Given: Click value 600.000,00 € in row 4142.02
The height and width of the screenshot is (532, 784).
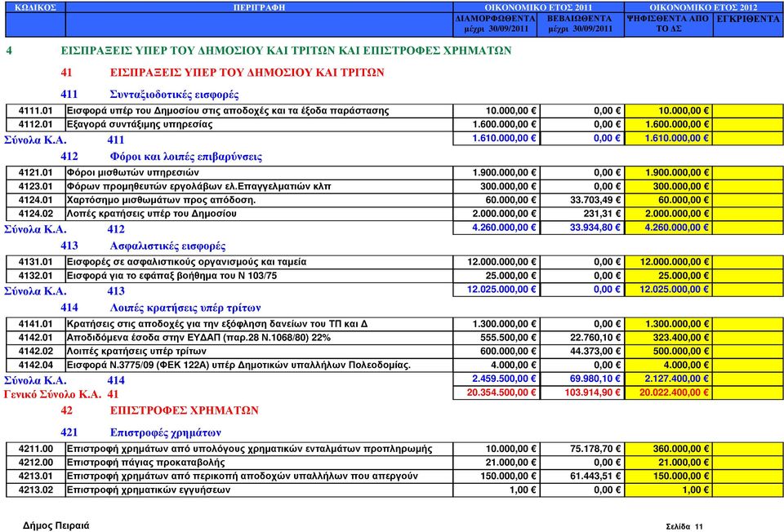Looking at the screenshot, I should pyautogui.click(x=497, y=351).
